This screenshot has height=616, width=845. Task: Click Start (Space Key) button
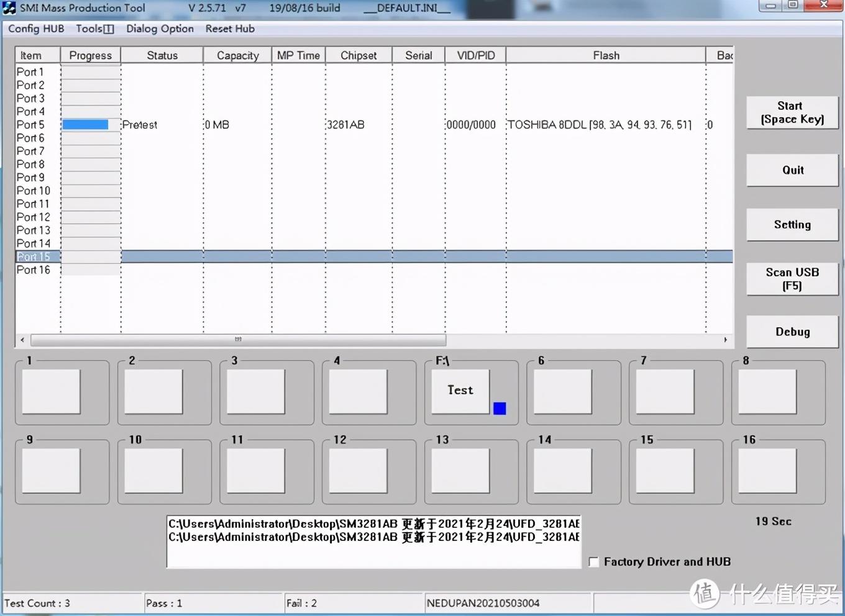click(x=792, y=112)
